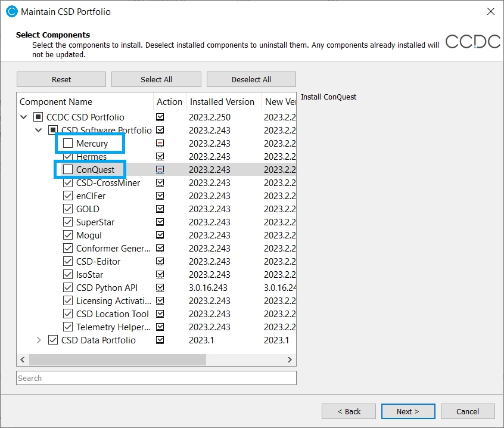Click the CSD Python API action icon
The height and width of the screenshot is (428, 504).
(160, 288)
